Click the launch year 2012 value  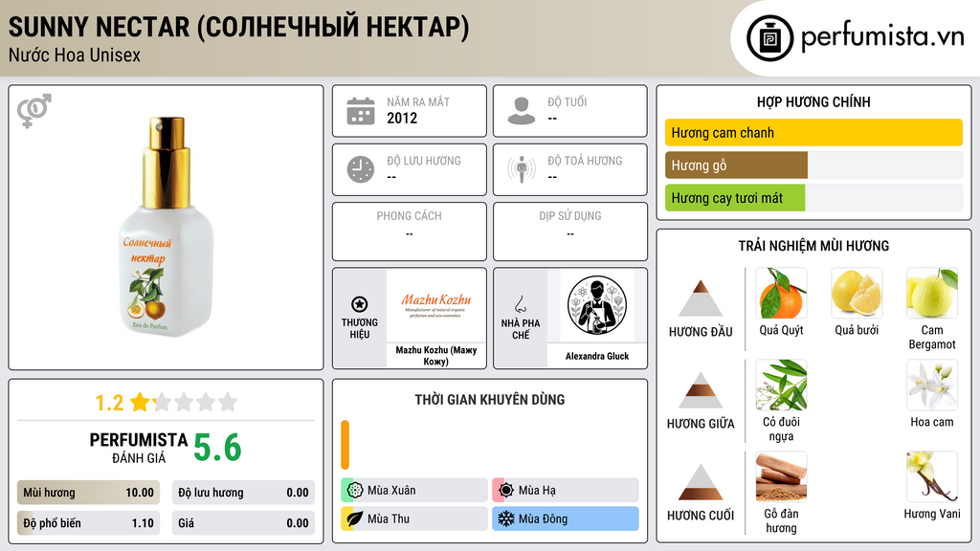[x=402, y=118]
